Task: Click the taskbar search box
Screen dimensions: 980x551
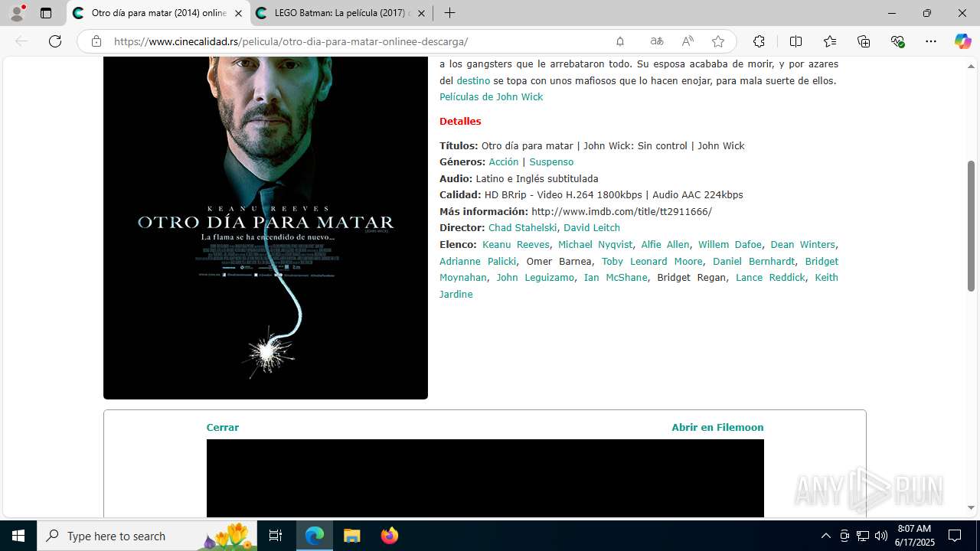Action: point(148,536)
